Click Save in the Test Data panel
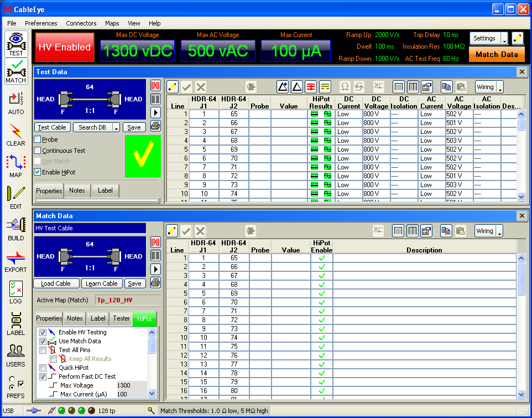 (x=134, y=127)
